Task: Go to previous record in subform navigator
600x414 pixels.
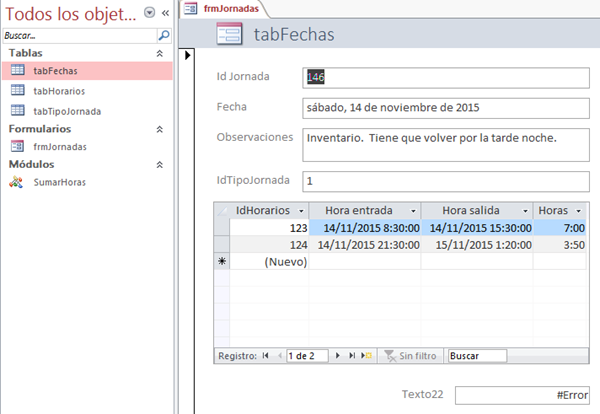Action: (x=280, y=355)
